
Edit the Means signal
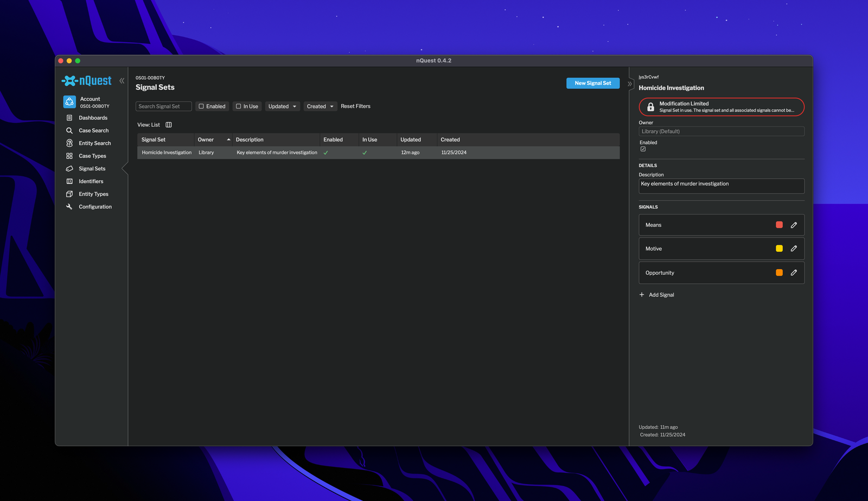point(794,225)
